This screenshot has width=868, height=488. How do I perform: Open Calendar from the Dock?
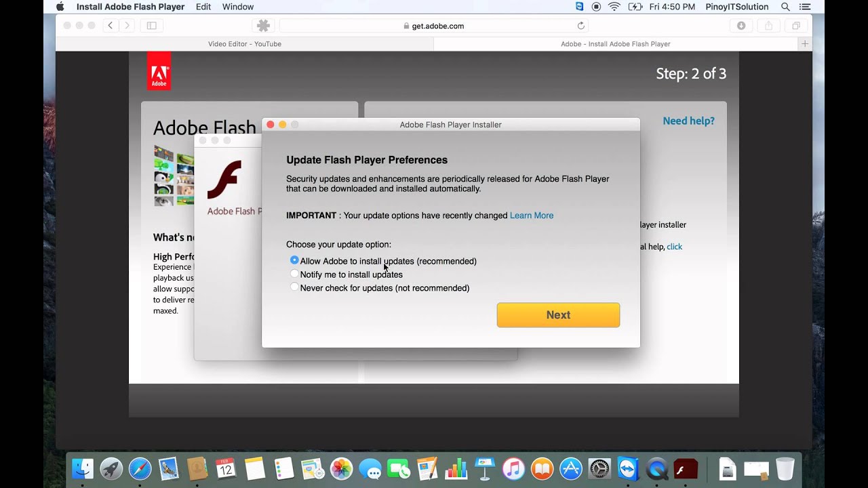226,468
